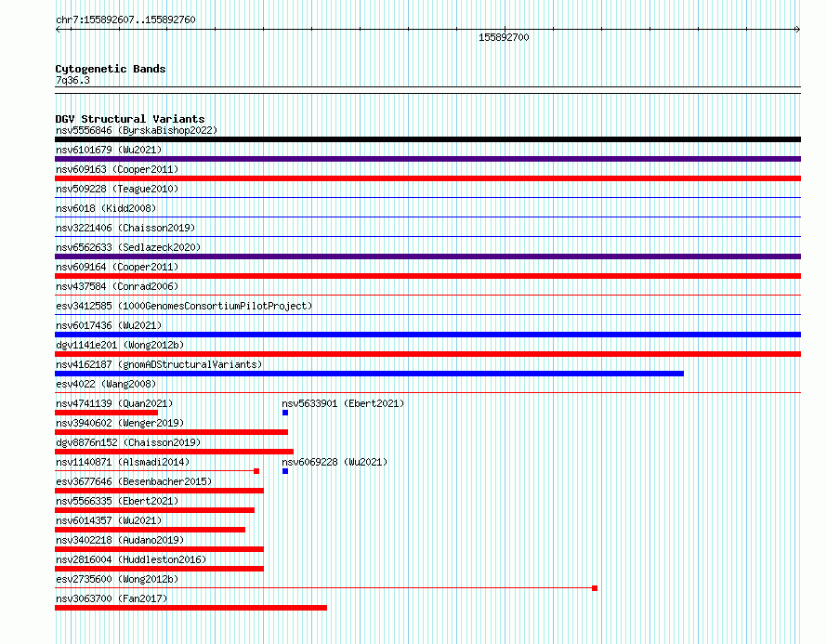Click the DGV Structural Variants track title
The width and height of the screenshot is (827, 644).
click(130, 119)
